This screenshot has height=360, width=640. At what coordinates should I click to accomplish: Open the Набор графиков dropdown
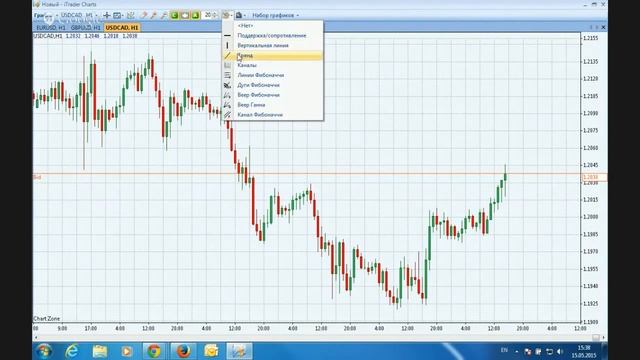pyautogui.click(x=276, y=16)
